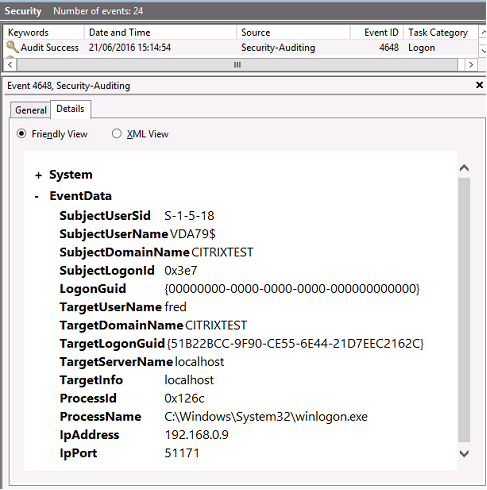Click the ProcessId value 0x126c
The height and width of the screenshot is (490, 487).
pos(184,398)
